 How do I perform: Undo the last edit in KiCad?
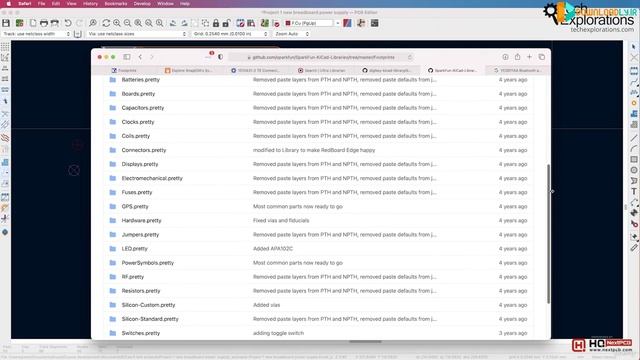[x=68, y=23]
